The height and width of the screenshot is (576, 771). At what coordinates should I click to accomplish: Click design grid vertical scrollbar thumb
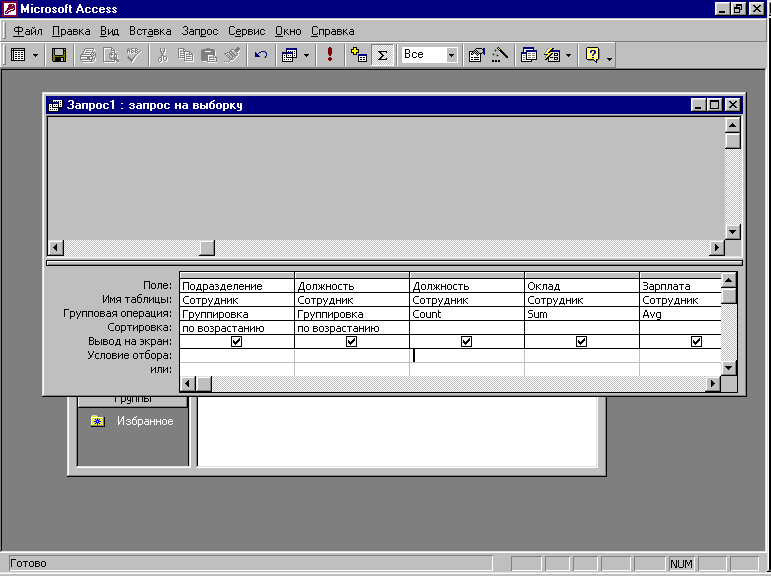click(729, 296)
